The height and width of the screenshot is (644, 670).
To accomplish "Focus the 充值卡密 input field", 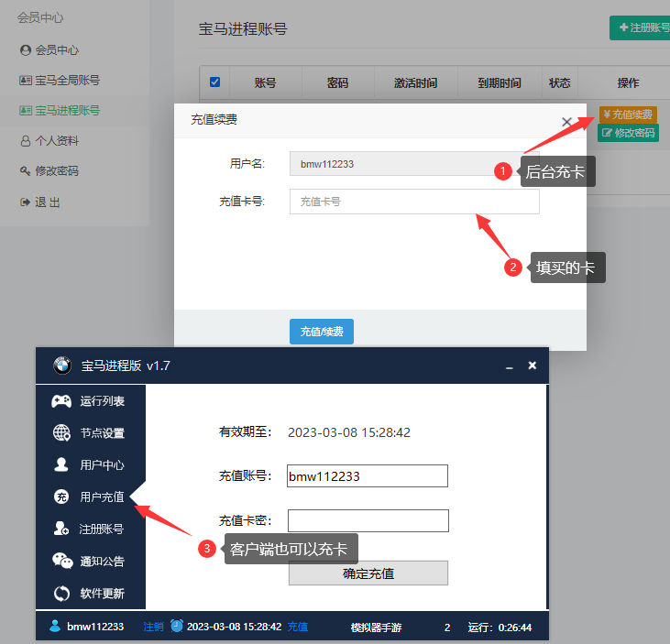I will pos(368,520).
